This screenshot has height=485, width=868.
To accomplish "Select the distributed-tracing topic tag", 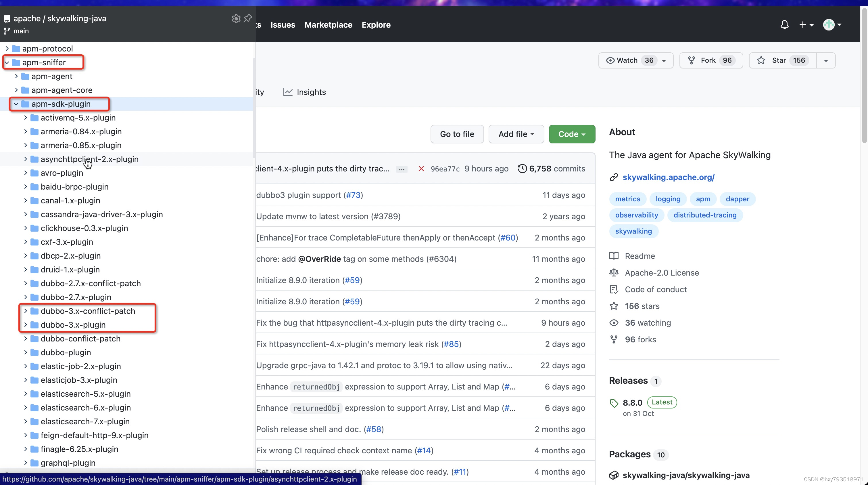I will coord(705,215).
